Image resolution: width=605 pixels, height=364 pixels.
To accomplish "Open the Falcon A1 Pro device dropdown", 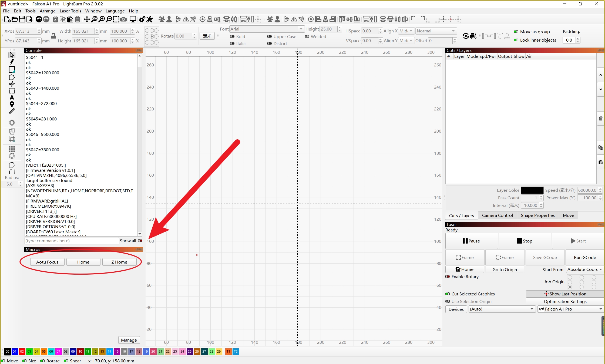I will coord(570,309).
